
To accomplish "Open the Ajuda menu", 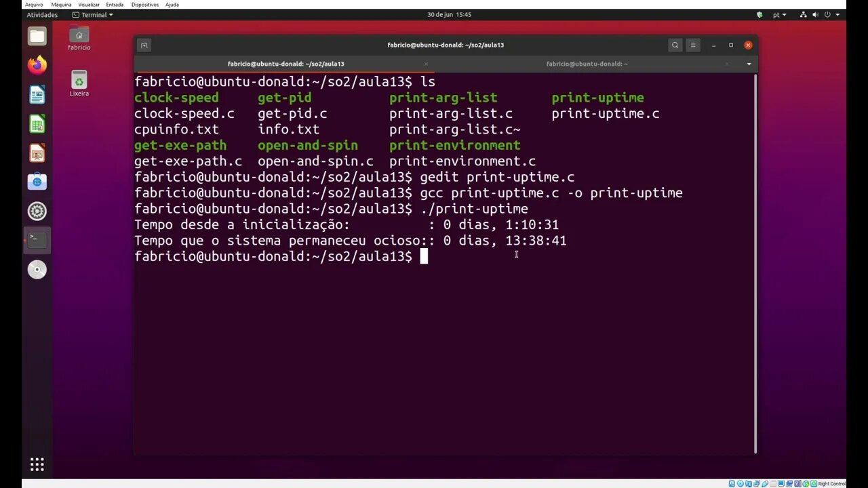I will [172, 5].
